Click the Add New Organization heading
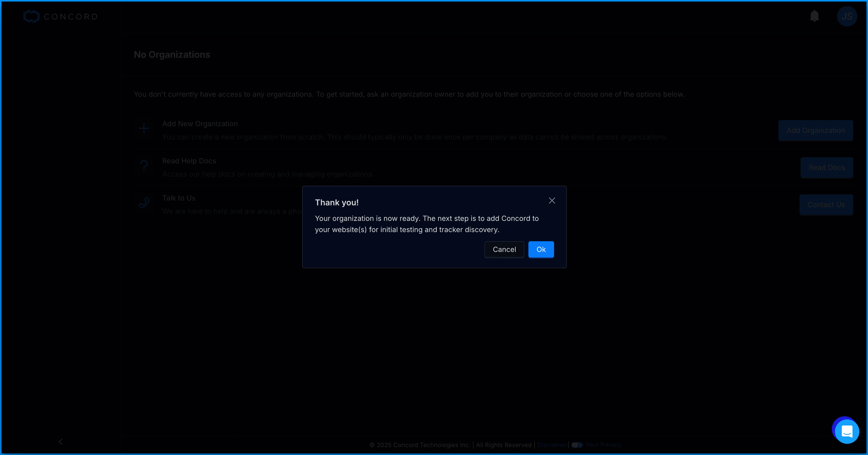868x455 pixels. click(x=200, y=124)
